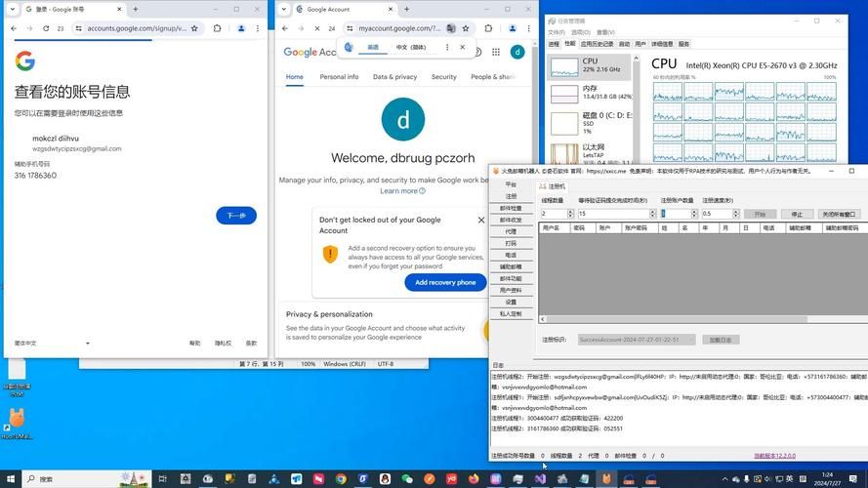Open extensions menu in left Chrome window
This screenshot has width=868, height=488.
[217, 28]
